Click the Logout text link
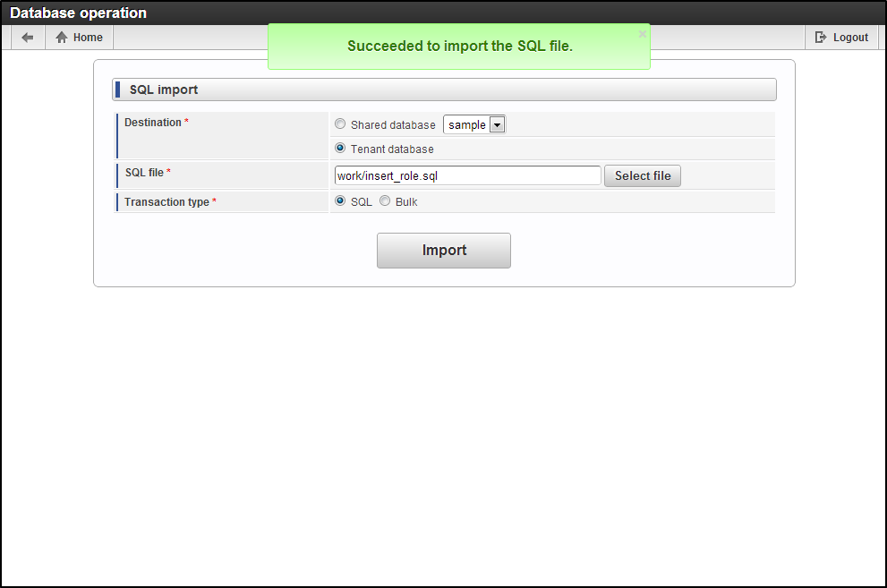The height and width of the screenshot is (588, 887). pos(850,38)
